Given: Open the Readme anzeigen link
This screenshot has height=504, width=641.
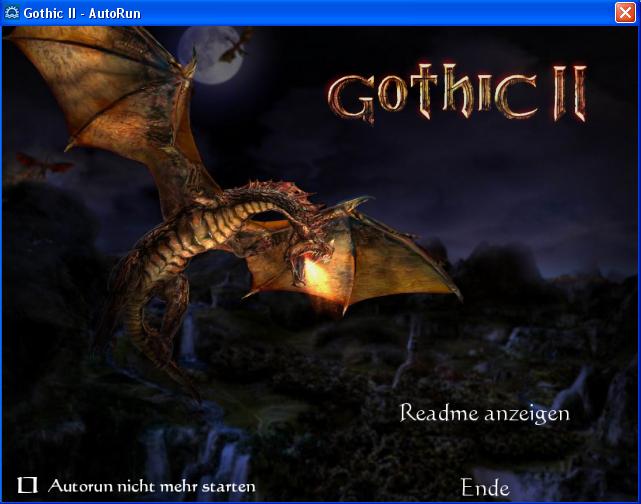Looking at the screenshot, I should pyautogui.click(x=484, y=413).
